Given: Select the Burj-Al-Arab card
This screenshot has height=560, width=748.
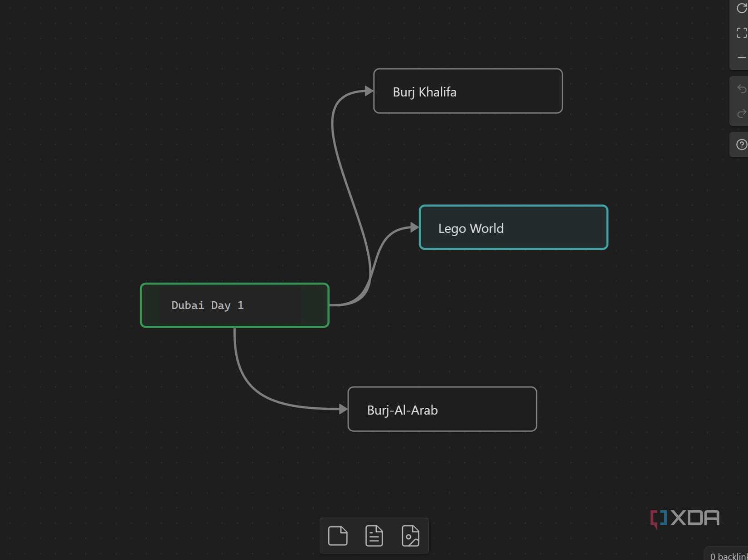Looking at the screenshot, I should [x=442, y=409].
